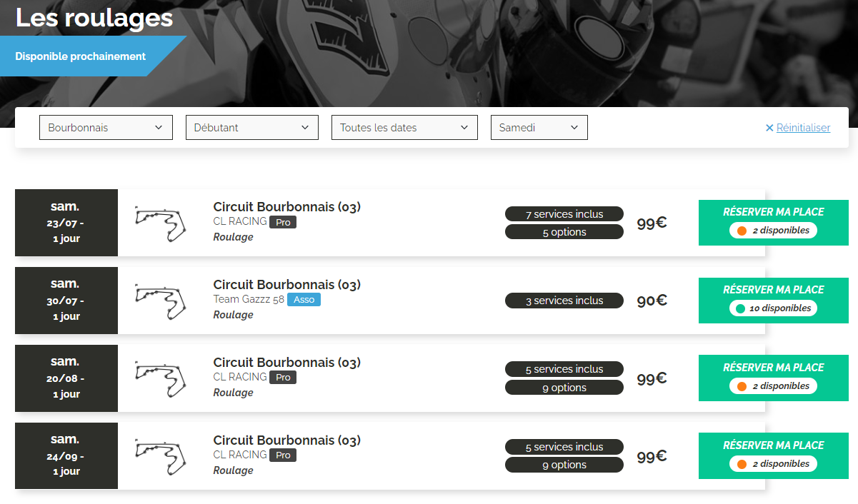
Task: Open Circuit Bourbonnais title in 20/08 row
Action: [x=287, y=363]
